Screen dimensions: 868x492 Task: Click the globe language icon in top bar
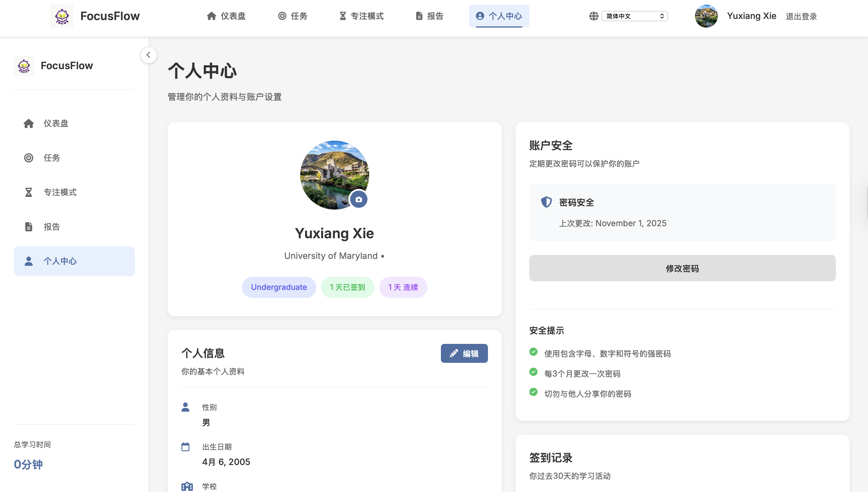coord(594,16)
